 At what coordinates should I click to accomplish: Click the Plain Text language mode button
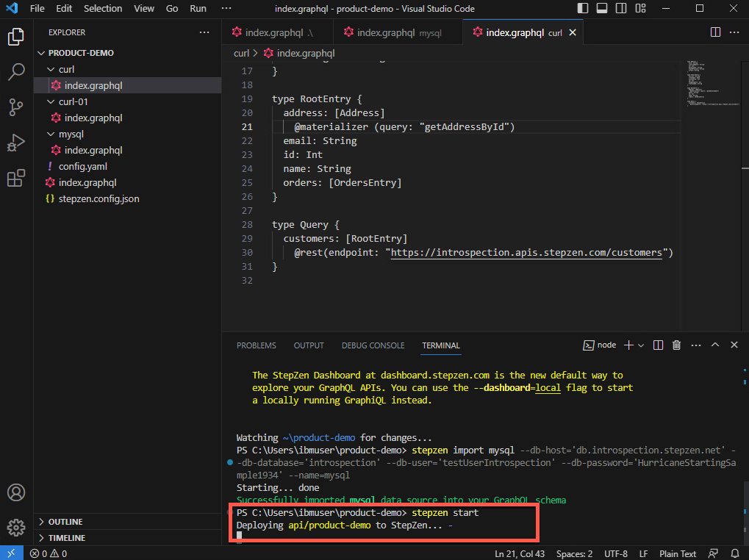(x=678, y=553)
